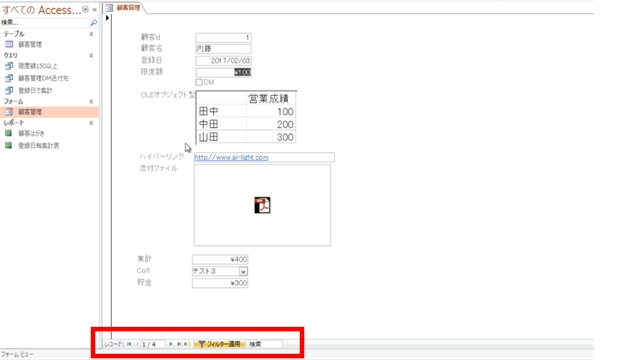Jump to the last record
Screen dimensions: 640x360
179,344
